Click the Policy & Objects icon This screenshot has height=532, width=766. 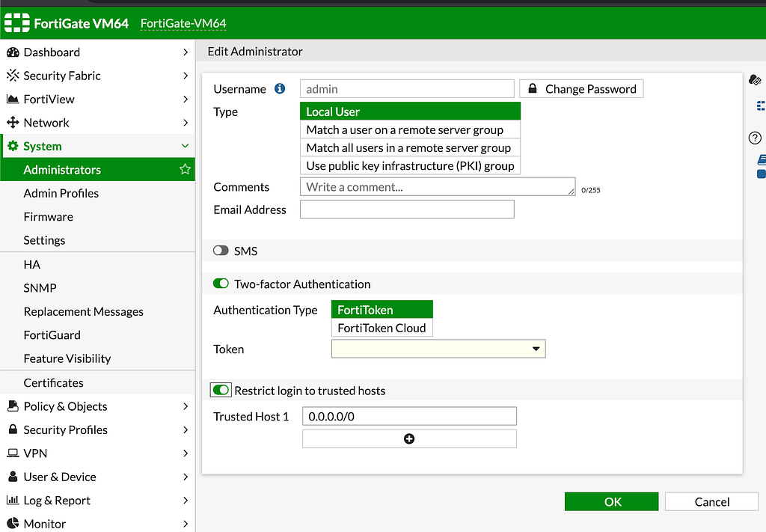click(x=12, y=406)
